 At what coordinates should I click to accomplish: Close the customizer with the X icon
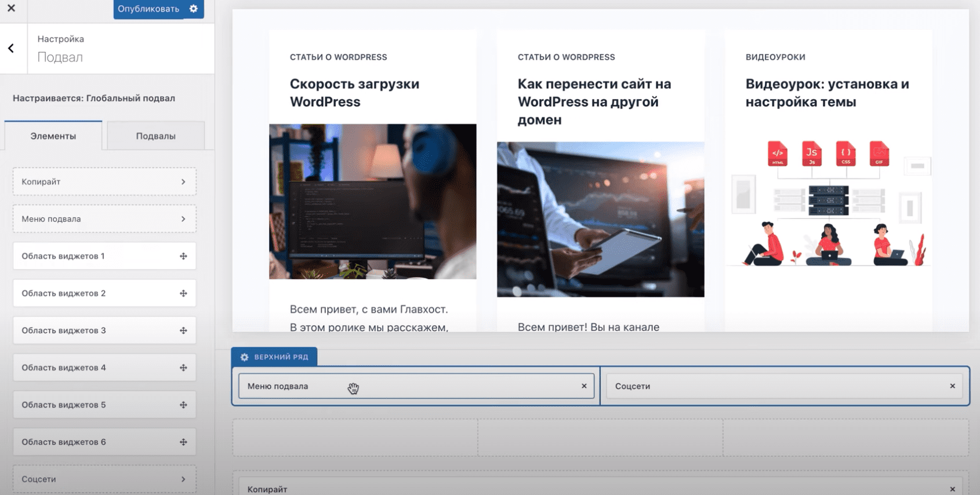click(11, 8)
